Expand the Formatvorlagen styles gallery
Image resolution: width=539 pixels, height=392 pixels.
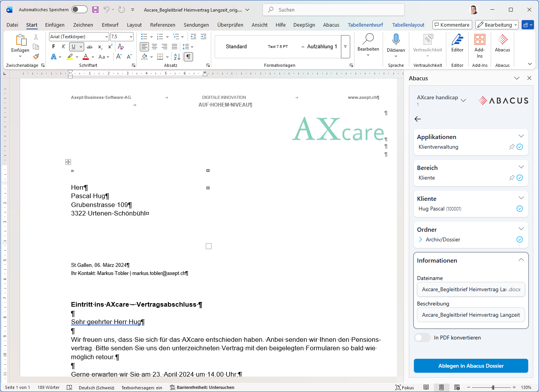coord(346,46)
